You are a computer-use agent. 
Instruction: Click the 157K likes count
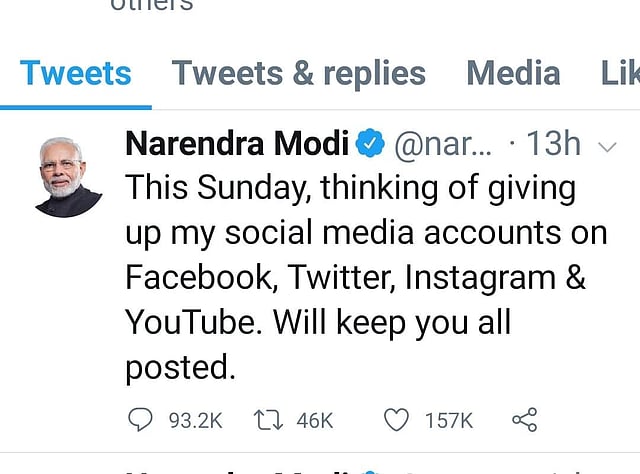coord(449,421)
